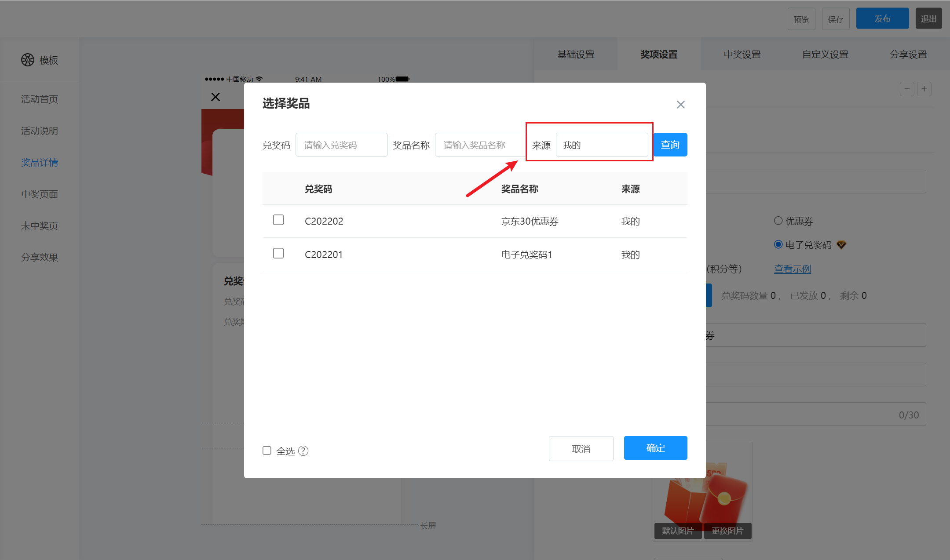Select the 优惠券 radio option
Image resolution: width=950 pixels, height=560 pixels.
(x=778, y=221)
